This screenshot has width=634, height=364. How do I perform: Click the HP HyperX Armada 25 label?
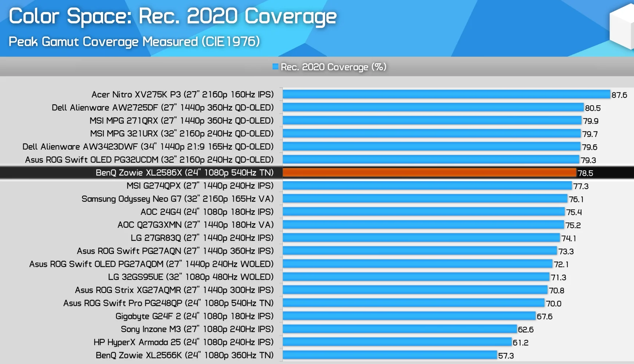click(184, 342)
